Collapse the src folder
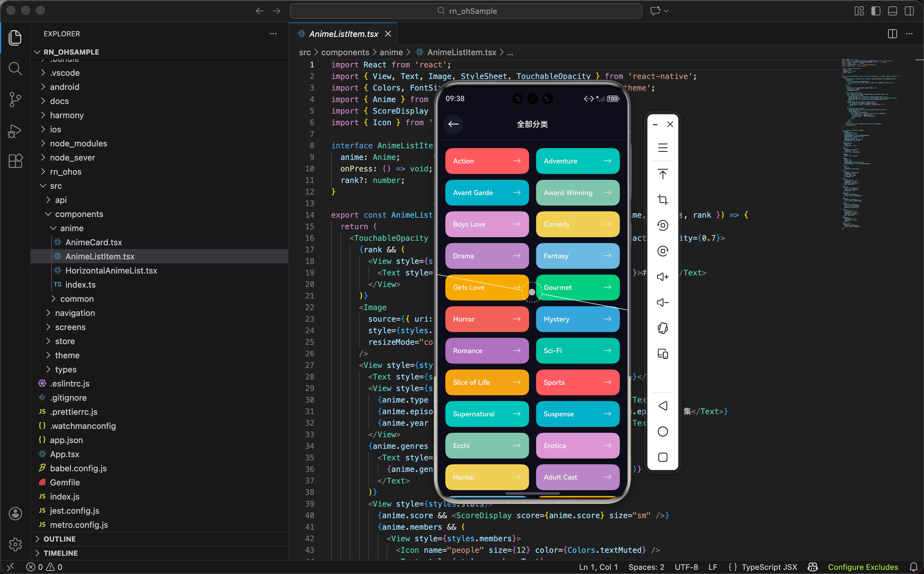Image resolution: width=924 pixels, height=574 pixels. click(x=56, y=186)
